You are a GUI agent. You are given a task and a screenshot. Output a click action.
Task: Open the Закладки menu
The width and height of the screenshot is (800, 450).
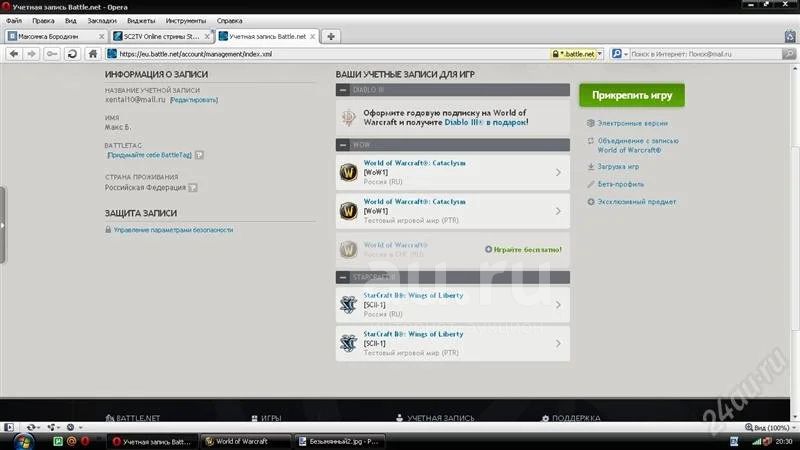[x=102, y=21]
